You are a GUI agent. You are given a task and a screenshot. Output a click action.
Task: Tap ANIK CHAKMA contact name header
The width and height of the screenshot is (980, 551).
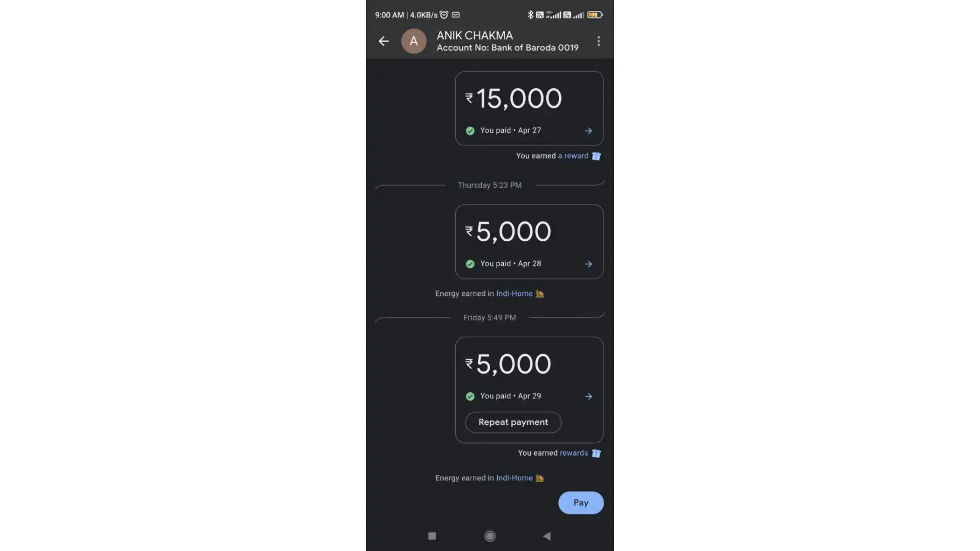(475, 35)
